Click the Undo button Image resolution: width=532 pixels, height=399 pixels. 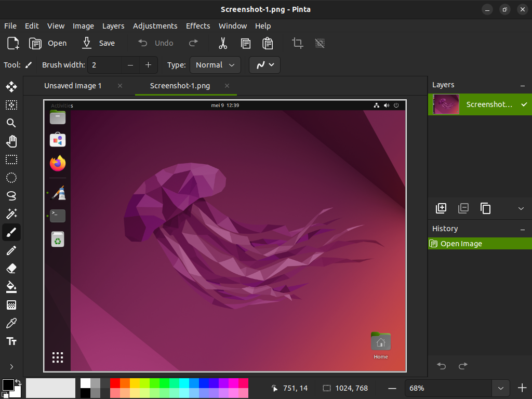point(156,43)
